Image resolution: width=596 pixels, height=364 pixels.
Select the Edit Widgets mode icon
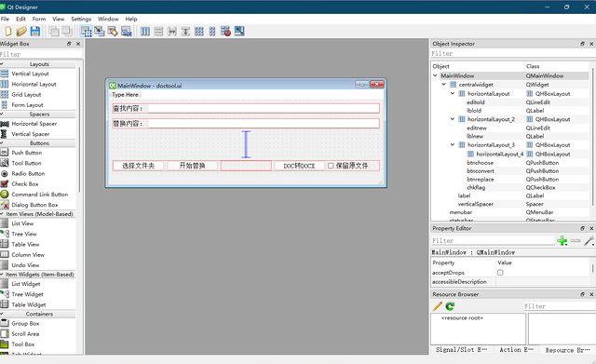87,31
